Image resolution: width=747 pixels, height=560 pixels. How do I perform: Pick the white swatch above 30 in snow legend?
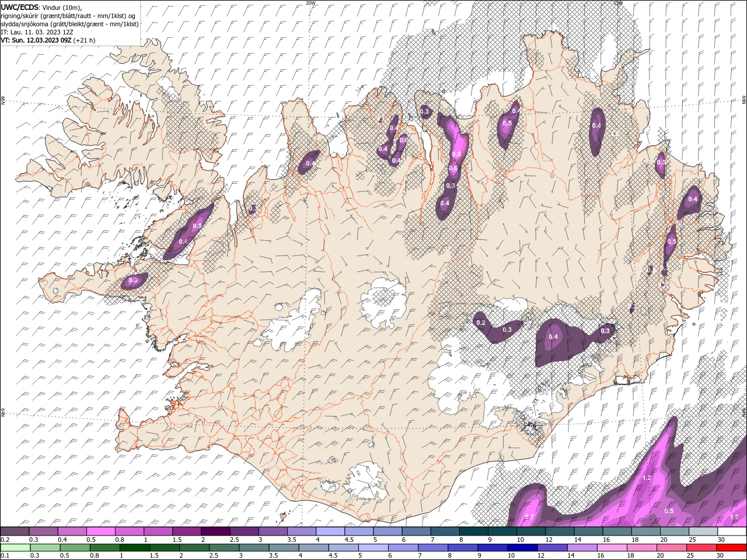coord(731,531)
